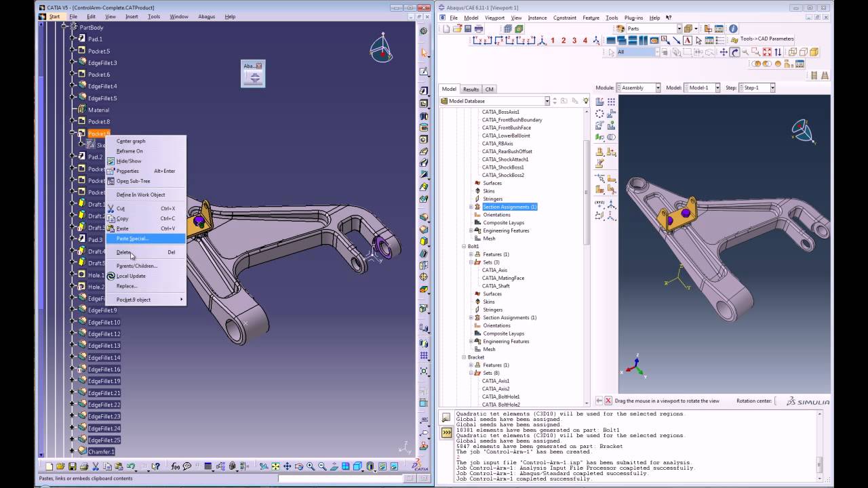This screenshot has width=868, height=488.
Task: Collapse the Bracket node in model tree
Action: click(x=465, y=357)
